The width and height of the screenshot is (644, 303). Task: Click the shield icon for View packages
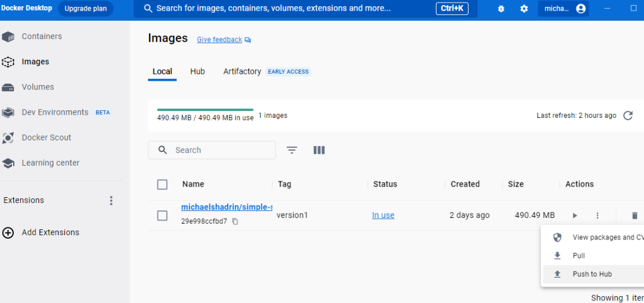coord(557,237)
